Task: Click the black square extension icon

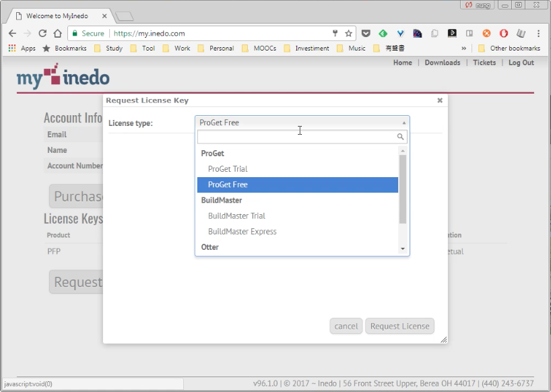Action: click(x=452, y=34)
